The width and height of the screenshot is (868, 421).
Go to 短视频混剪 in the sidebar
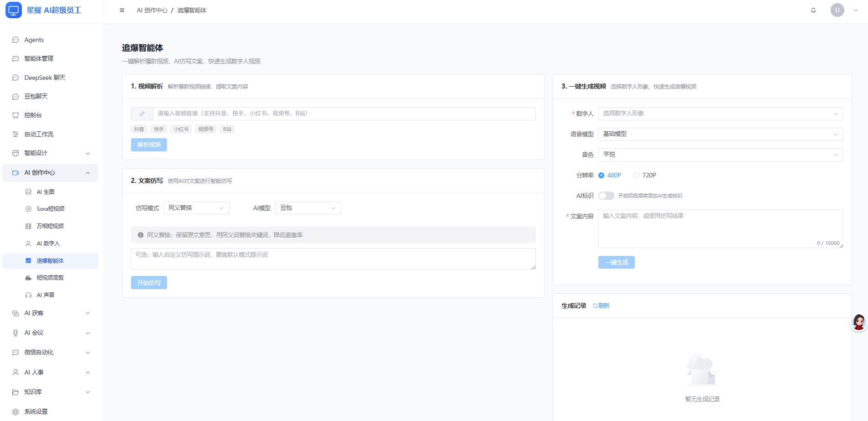(50, 278)
